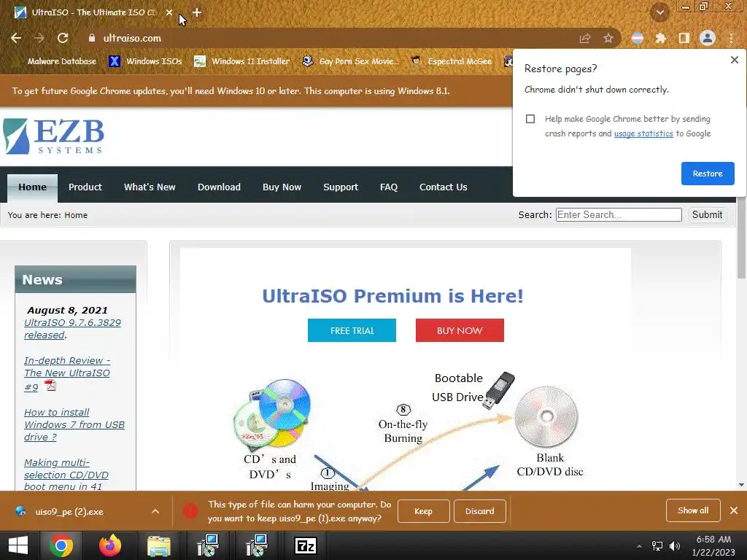Open the Contact Us page
The width and height of the screenshot is (747, 560).
[x=443, y=187]
